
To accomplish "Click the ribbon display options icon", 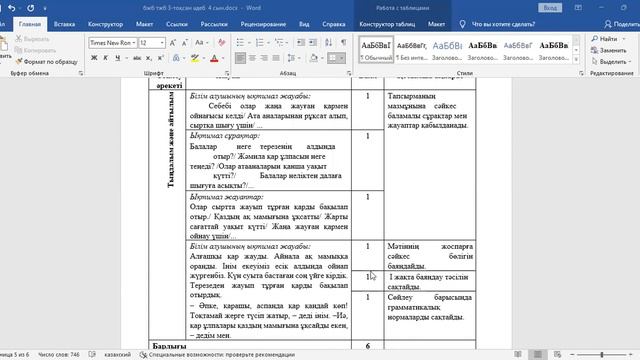I will tap(578, 8).
